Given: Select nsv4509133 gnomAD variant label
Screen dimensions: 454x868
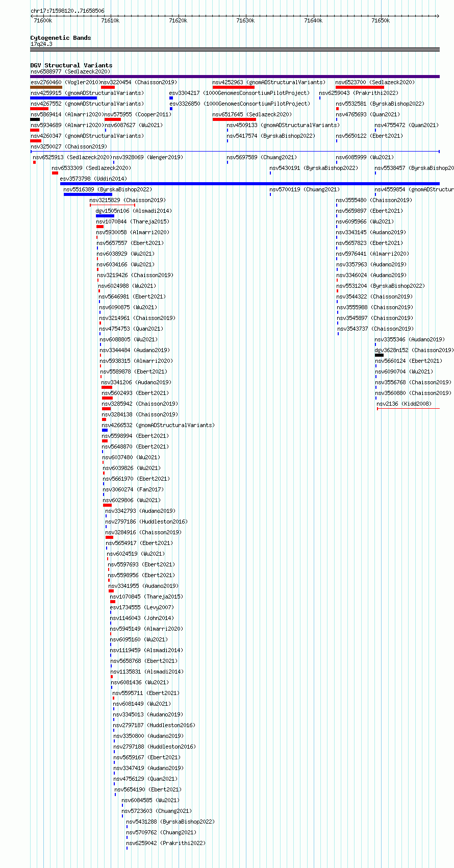Looking at the screenshot, I should click(283, 126).
